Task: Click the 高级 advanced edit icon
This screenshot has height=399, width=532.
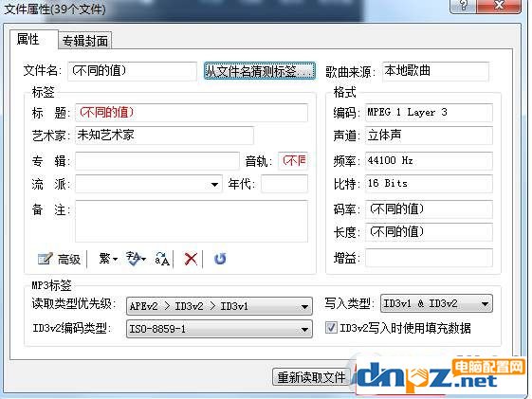Action: pos(59,260)
